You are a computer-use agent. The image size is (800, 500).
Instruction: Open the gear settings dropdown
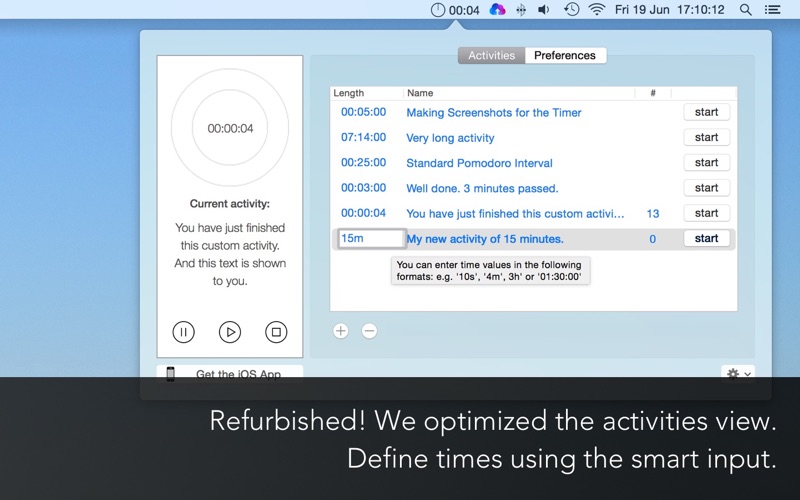tap(738, 373)
